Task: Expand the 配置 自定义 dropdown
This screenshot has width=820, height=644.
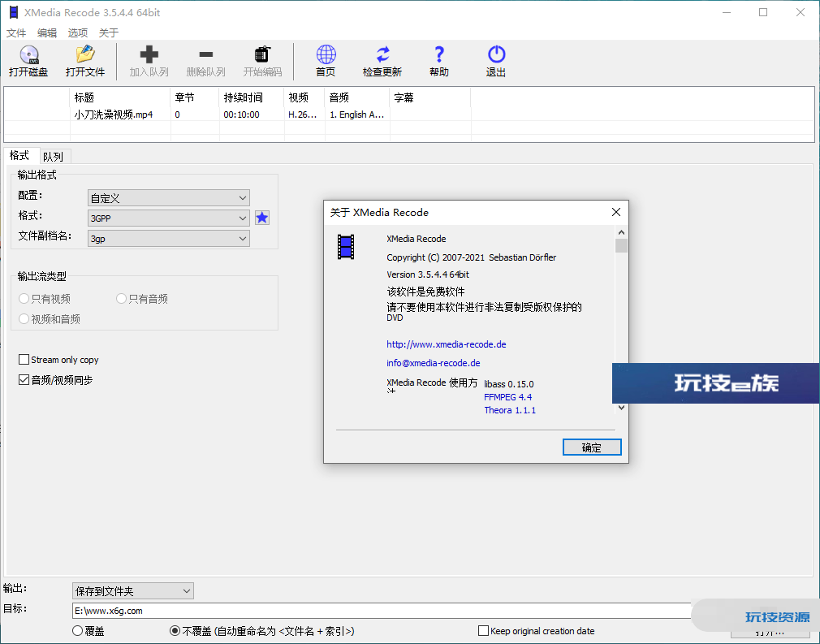Action: tap(168, 198)
